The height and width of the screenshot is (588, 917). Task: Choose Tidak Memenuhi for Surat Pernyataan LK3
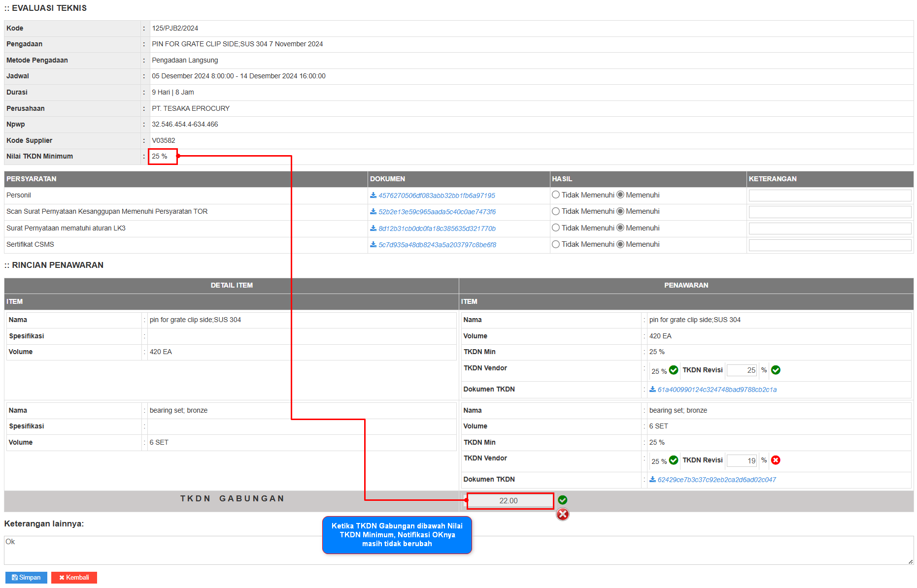click(x=556, y=228)
